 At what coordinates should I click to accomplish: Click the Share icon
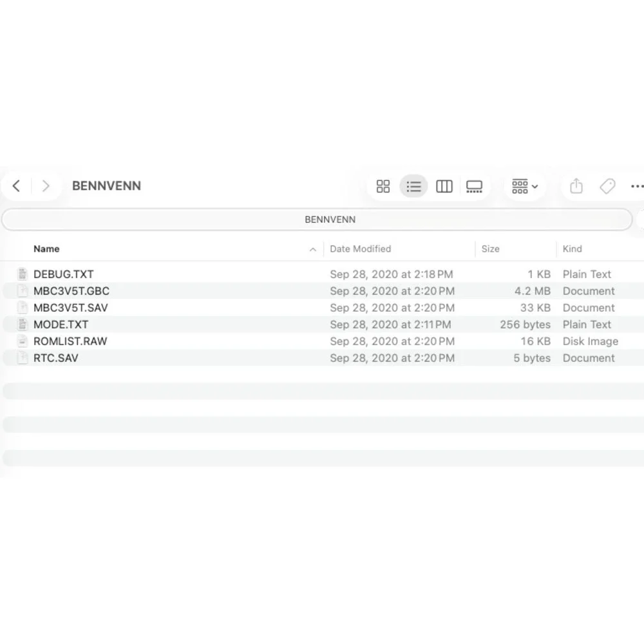(576, 186)
